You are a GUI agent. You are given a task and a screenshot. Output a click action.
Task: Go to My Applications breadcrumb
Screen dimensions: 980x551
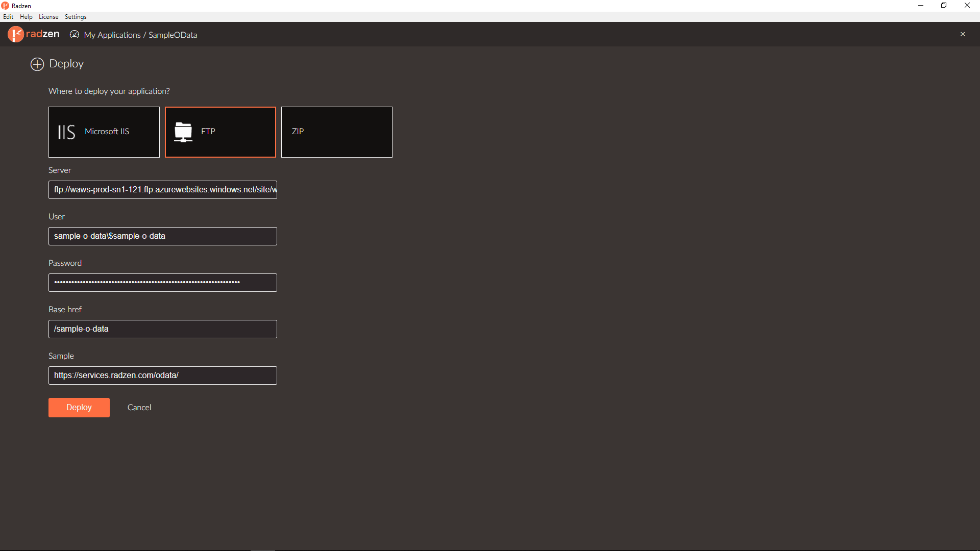coord(112,35)
